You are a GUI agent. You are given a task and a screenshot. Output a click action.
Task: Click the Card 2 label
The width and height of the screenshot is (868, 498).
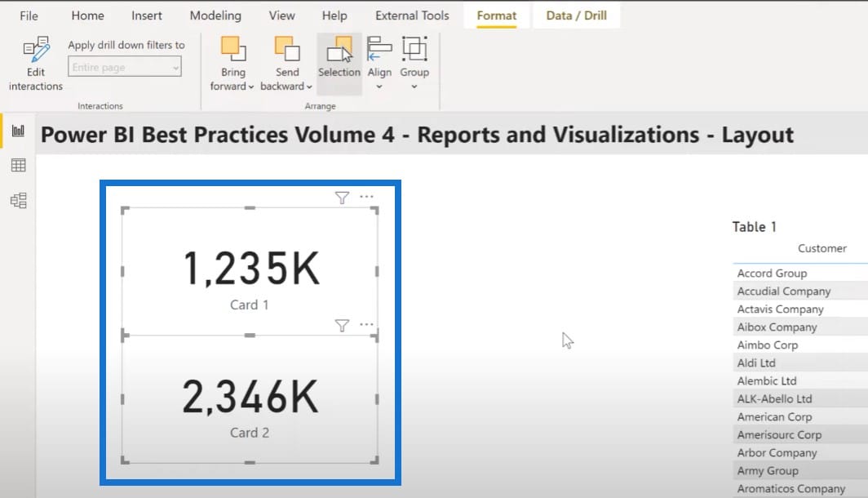tap(249, 433)
